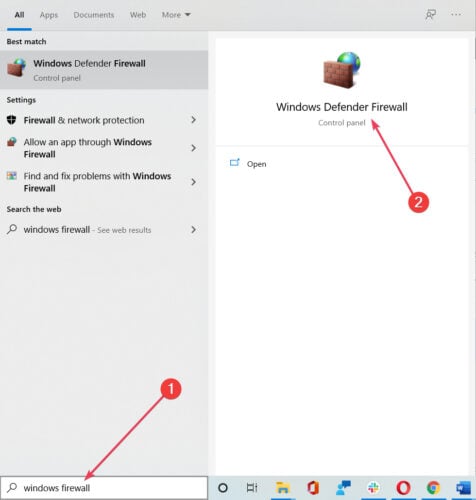The width and height of the screenshot is (476, 500).
Task: Launch File Explorer from taskbar
Action: pos(282,488)
